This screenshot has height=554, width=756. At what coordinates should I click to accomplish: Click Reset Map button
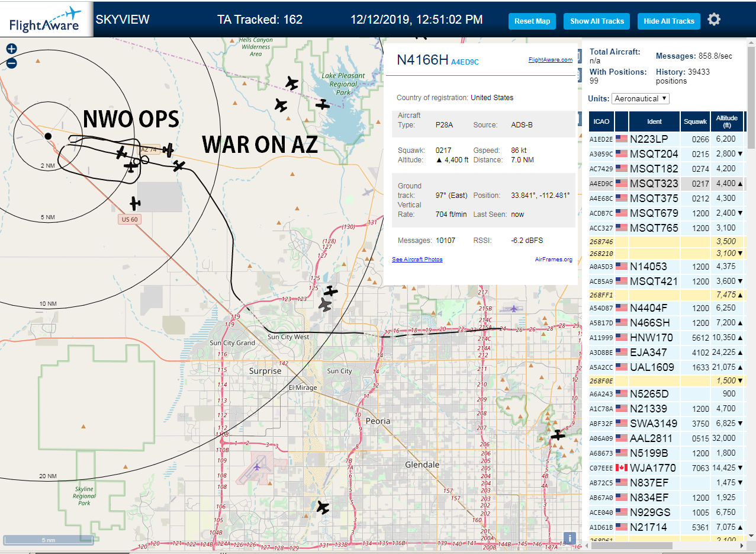tap(532, 21)
